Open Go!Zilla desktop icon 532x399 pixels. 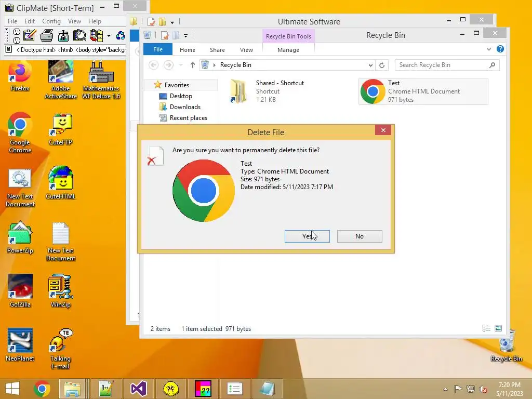coord(20,291)
